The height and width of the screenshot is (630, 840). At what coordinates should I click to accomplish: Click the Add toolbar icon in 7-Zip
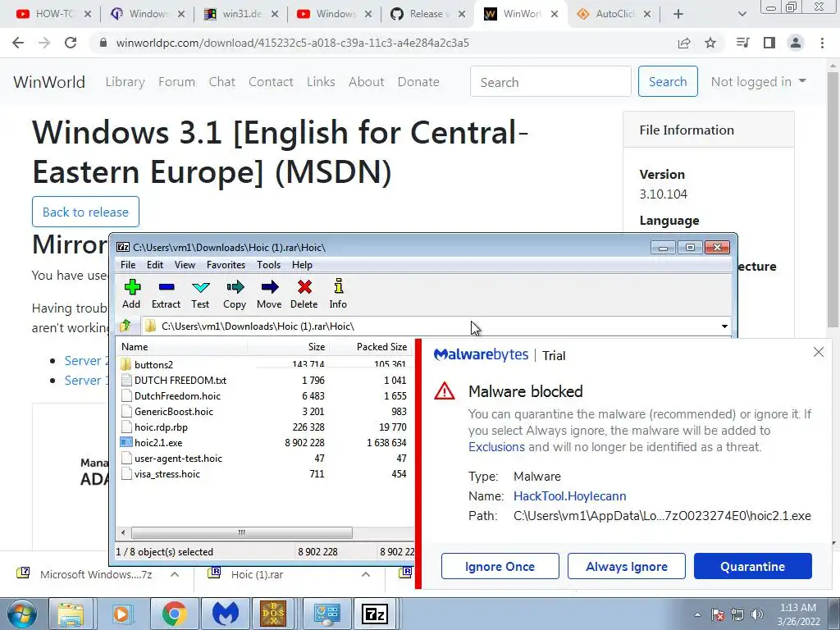click(x=132, y=293)
